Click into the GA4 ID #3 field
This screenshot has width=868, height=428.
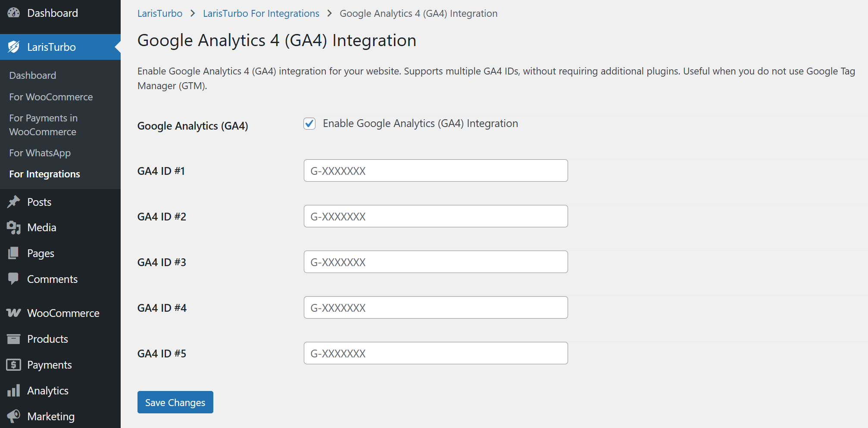click(435, 262)
